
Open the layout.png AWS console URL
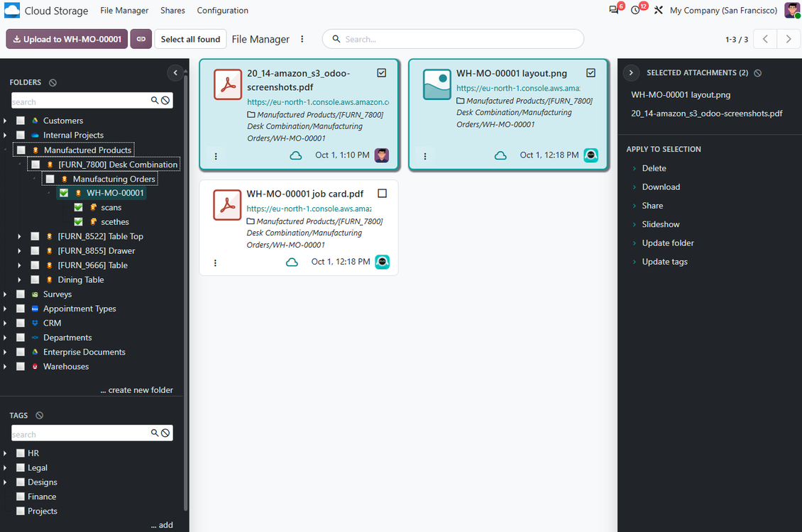point(518,89)
